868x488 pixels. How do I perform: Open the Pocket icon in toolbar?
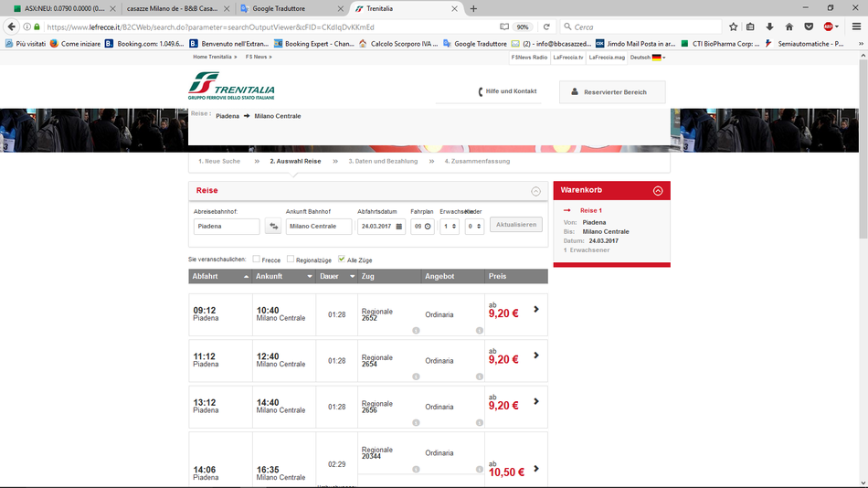pos(809,27)
